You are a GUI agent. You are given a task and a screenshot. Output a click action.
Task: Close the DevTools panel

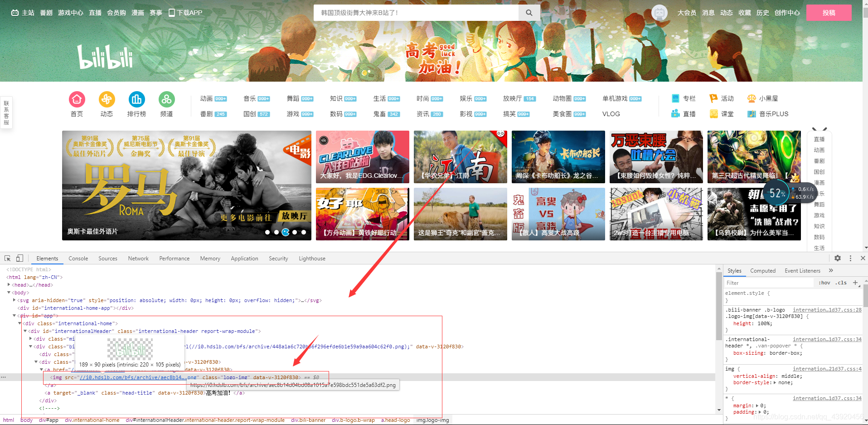pos(863,258)
